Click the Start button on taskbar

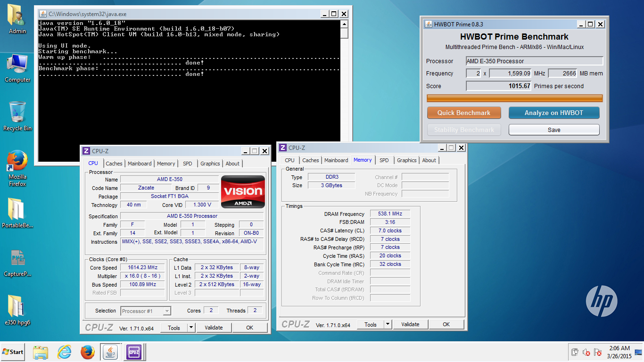[13, 352]
